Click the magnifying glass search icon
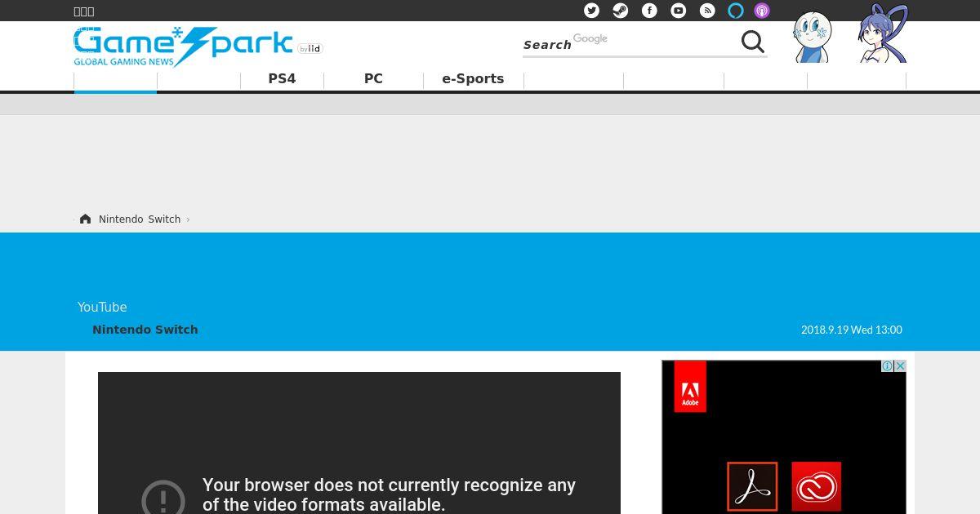This screenshot has width=980, height=514. pyautogui.click(x=753, y=42)
